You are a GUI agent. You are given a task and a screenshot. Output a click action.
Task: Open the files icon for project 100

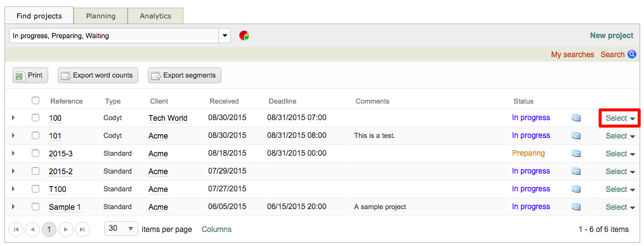[576, 118]
